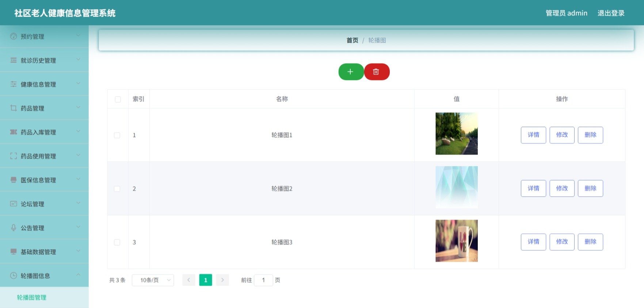Click the 操作 column header

562,99
